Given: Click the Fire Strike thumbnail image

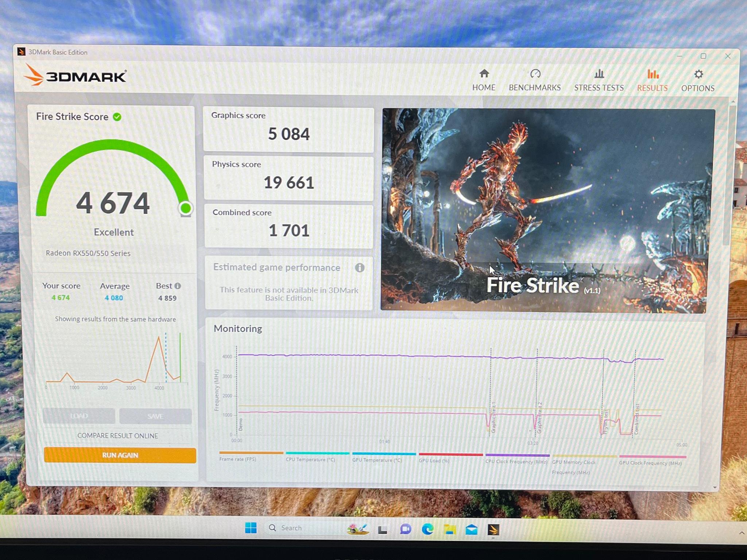Looking at the screenshot, I should 547,211.
